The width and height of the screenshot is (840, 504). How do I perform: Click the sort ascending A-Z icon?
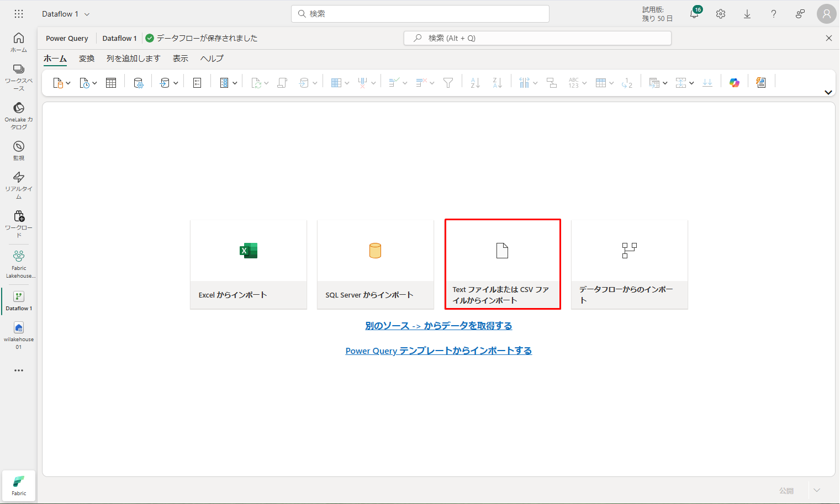476,83
